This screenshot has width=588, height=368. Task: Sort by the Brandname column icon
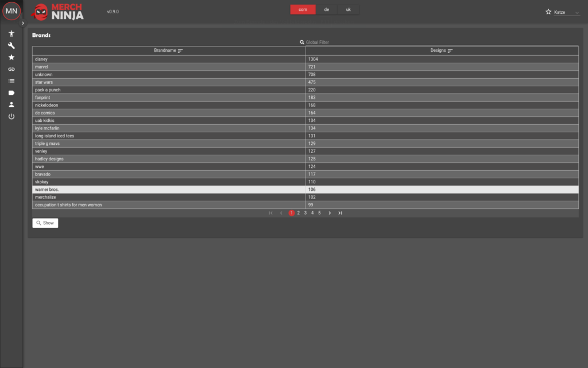click(180, 51)
